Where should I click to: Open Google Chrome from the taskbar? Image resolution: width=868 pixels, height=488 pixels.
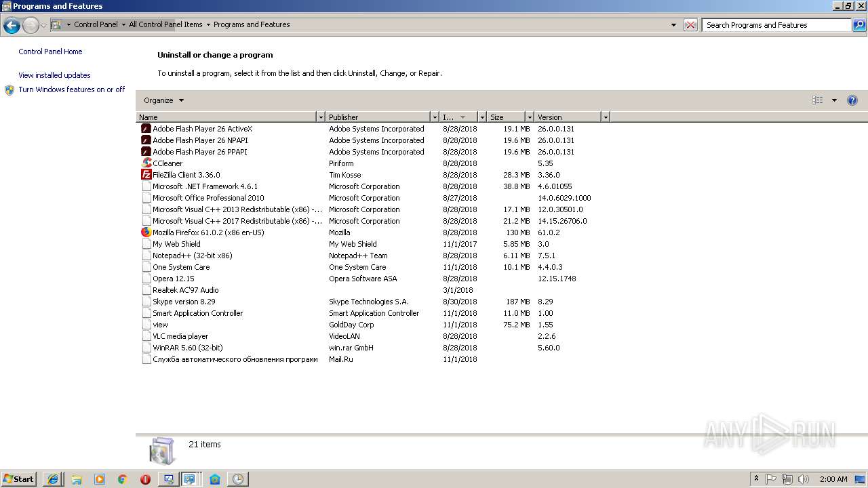point(123,479)
